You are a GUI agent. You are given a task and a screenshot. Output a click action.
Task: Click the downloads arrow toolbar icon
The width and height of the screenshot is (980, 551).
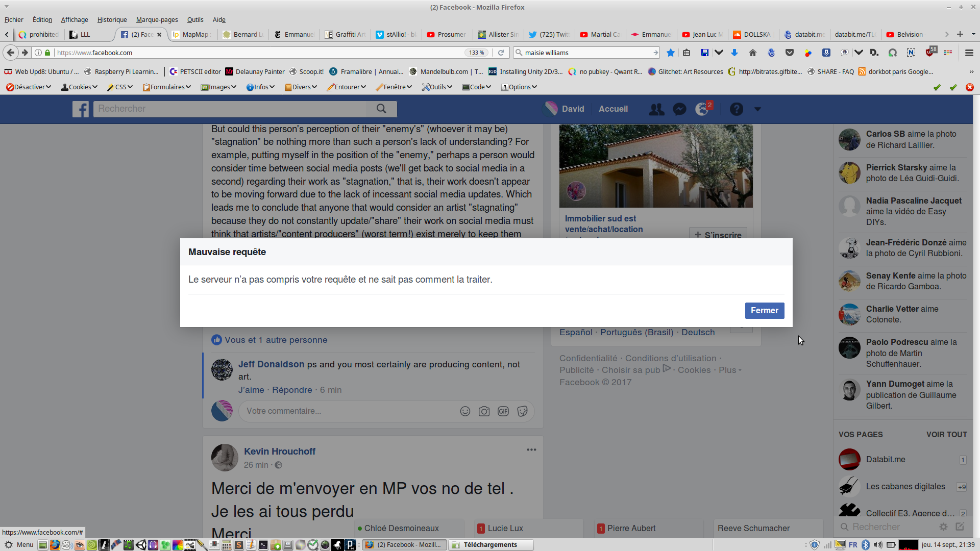point(734,53)
